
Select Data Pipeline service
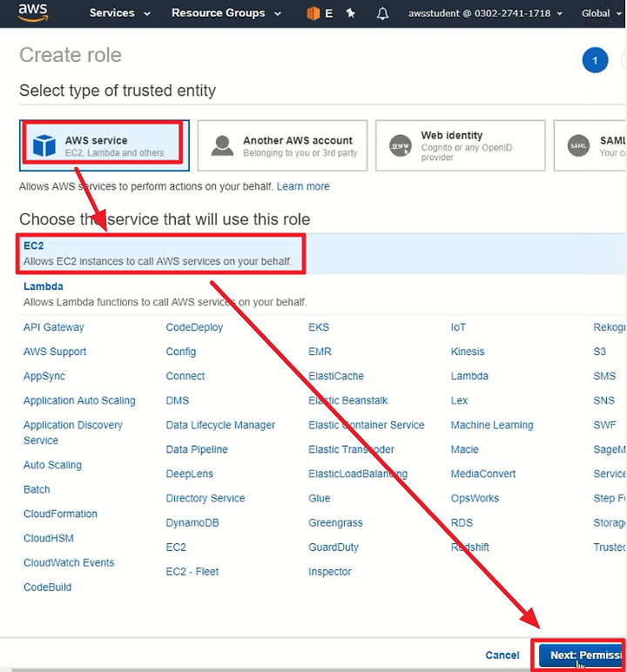click(197, 449)
